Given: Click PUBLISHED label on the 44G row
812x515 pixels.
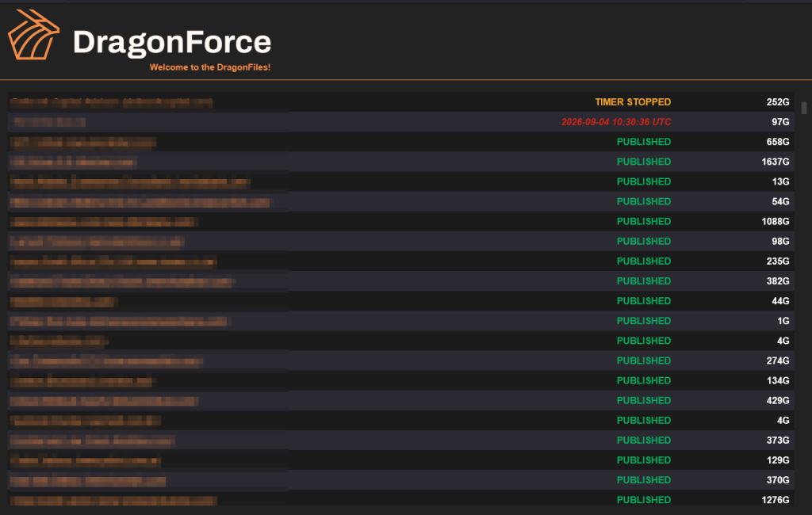Looking at the screenshot, I should tap(644, 301).
